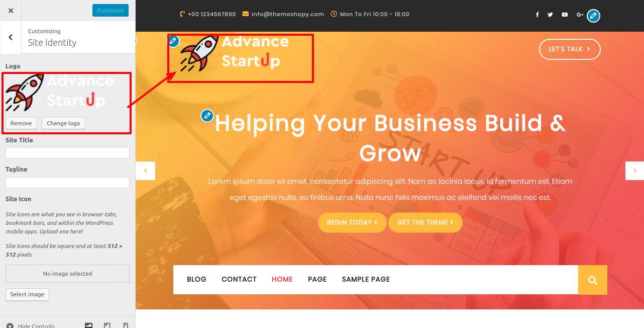
Task: Open the Google Plus social icon
Action: tap(580, 15)
